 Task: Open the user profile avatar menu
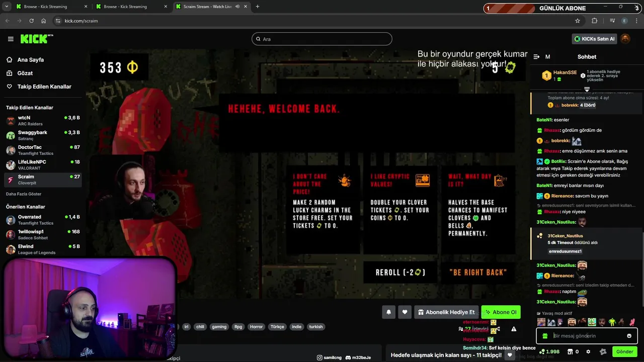[625, 39]
